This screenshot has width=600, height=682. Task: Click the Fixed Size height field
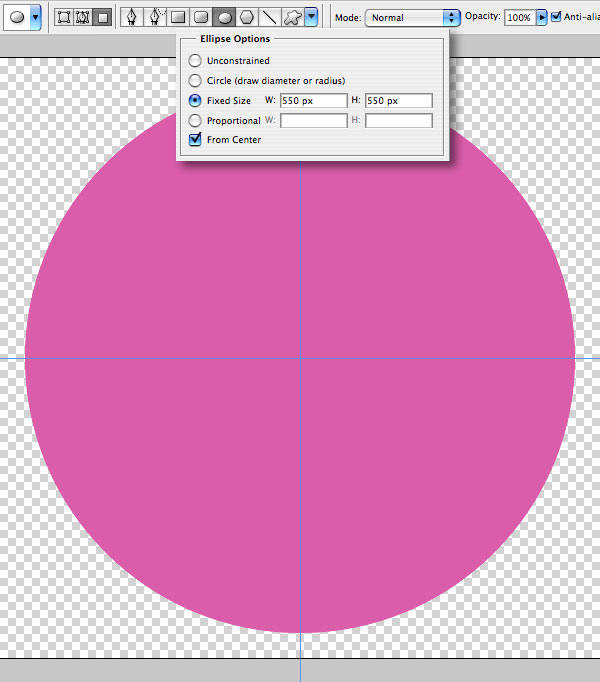399,100
